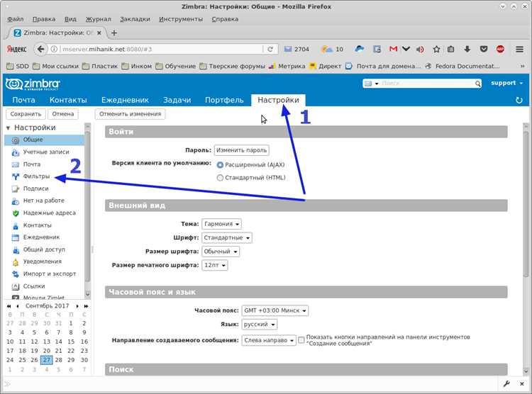Click the wrench icon in bottom bar
The image size is (532, 394).
click(x=506, y=384)
